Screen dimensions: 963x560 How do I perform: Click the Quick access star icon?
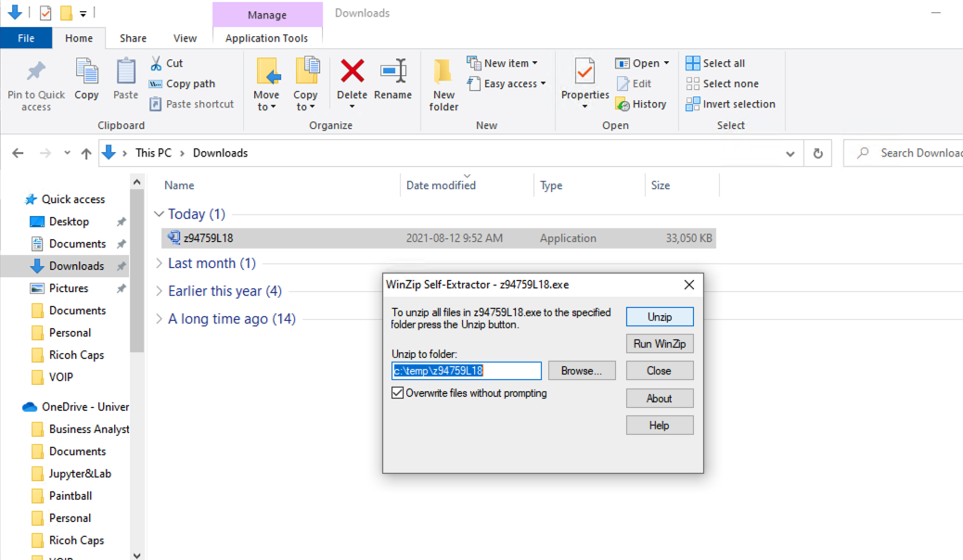point(31,199)
